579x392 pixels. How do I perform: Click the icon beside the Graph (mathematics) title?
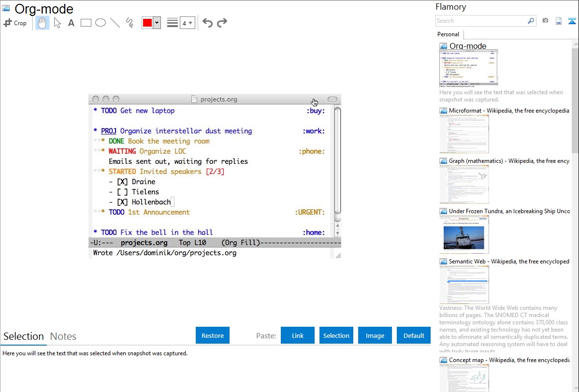click(x=443, y=161)
